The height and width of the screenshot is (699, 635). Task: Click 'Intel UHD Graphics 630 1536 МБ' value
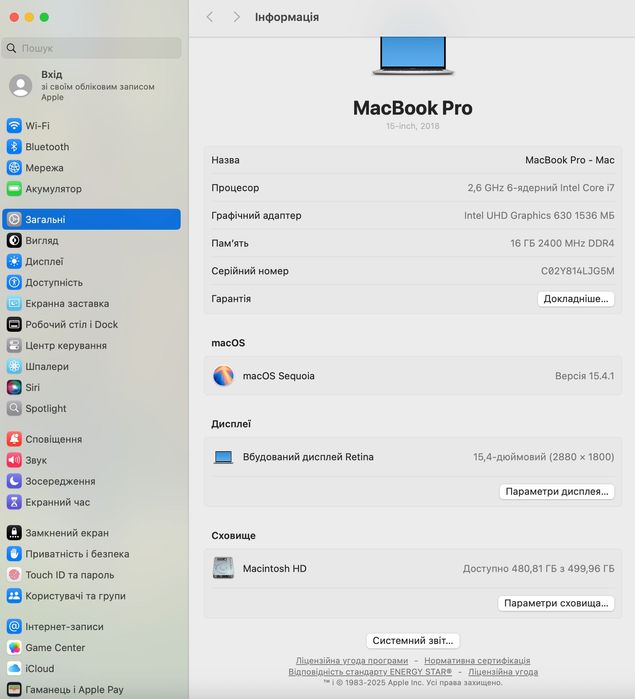539,216
